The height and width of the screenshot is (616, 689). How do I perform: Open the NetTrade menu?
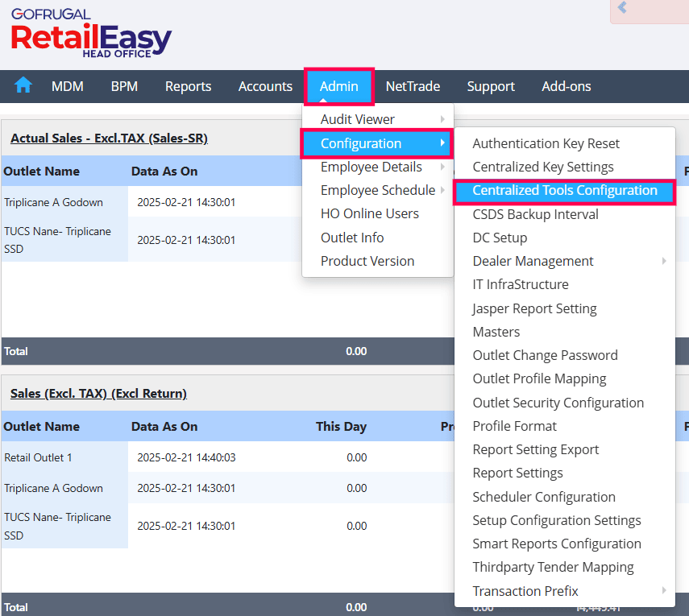[x=413, y=86]
